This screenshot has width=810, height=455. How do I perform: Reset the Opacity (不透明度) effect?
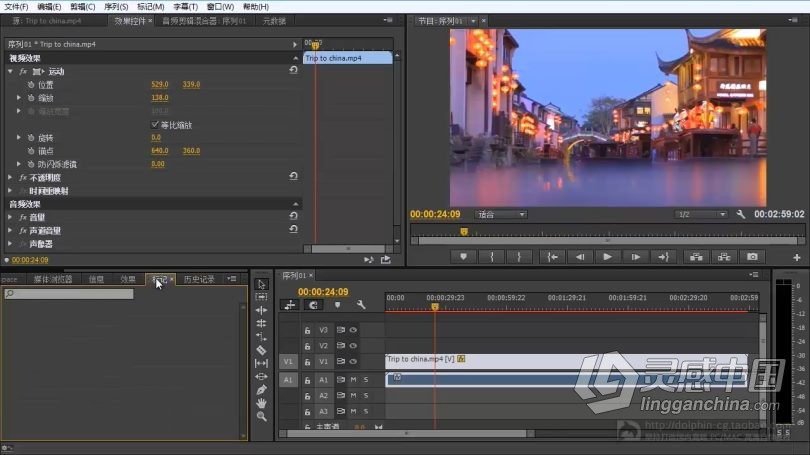click(293, 176)
